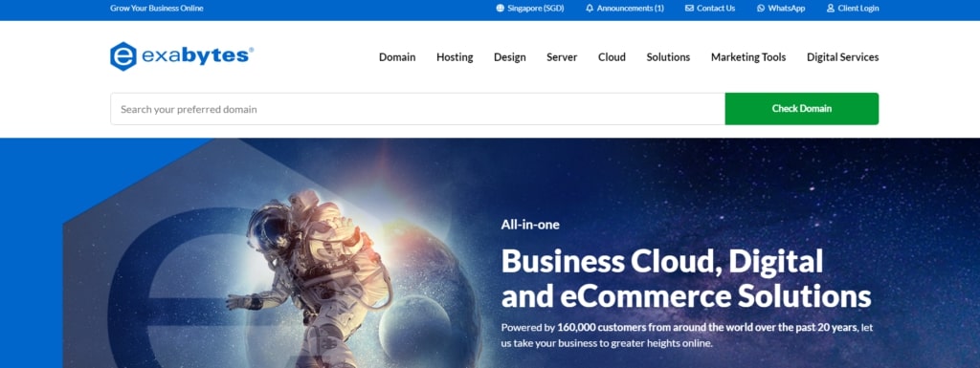
Task: Open the Solutions menu
Action: click(x=668, y=56)
